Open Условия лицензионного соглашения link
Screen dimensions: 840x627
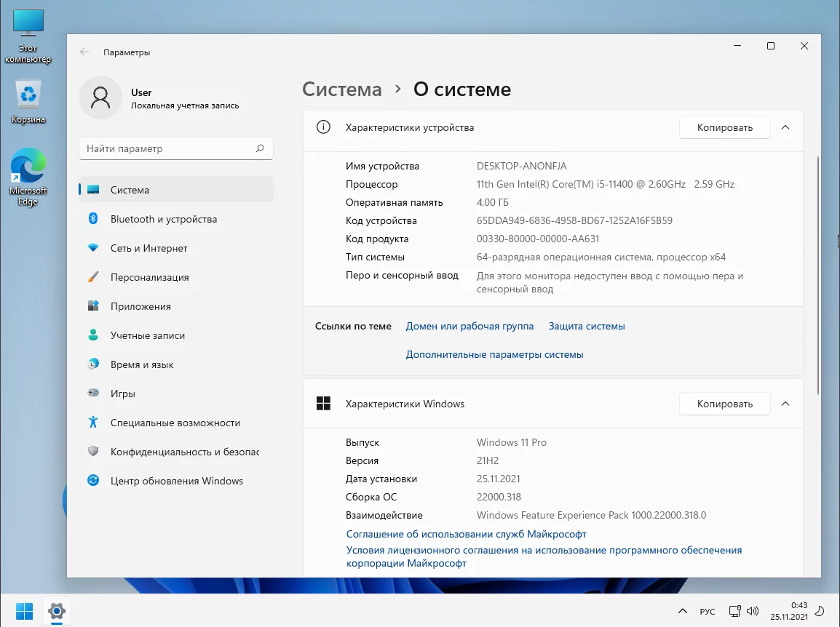click(544, 556)
